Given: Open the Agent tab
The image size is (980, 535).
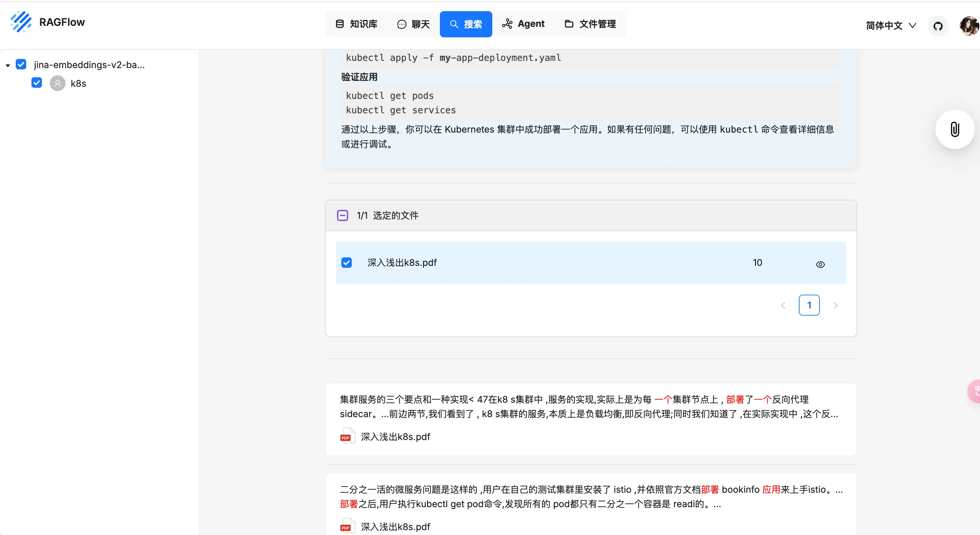Looking at the screenshot, I should 523,24.
